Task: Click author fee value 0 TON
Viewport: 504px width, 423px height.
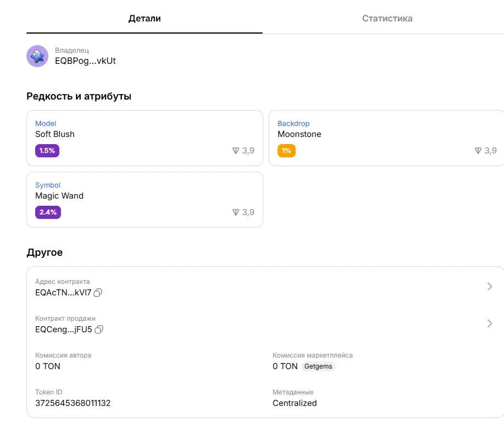Action: [48, 366]
